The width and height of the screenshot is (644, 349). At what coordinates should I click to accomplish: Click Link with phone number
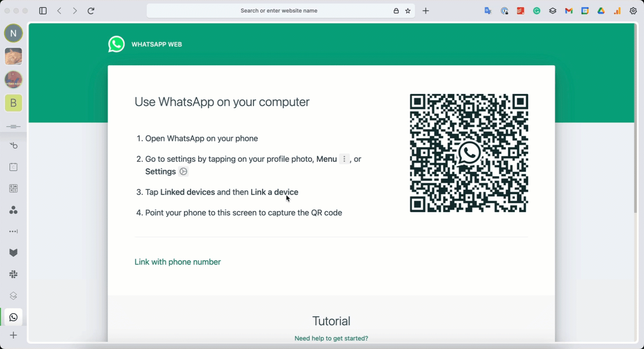point(178,262)
